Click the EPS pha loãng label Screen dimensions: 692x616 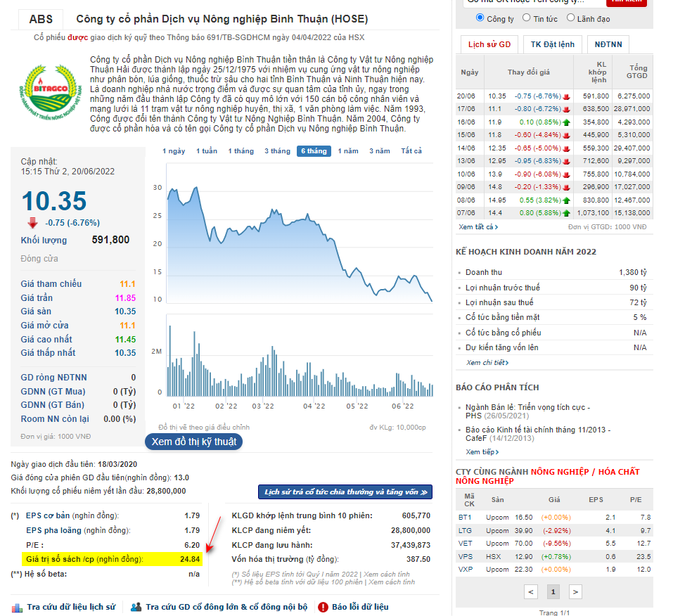pyautogui.click(x=53, y=530)
